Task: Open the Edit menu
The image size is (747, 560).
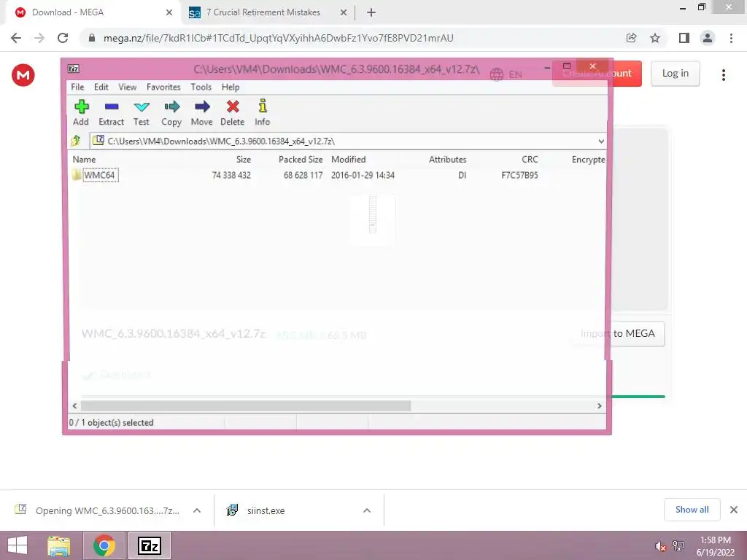Action: click(x=101, y=87)
